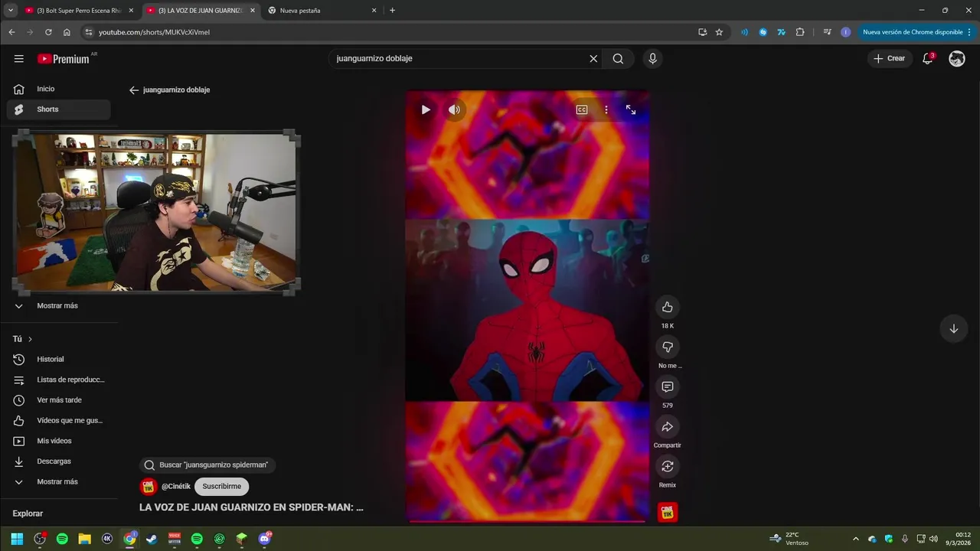Open the Chrome extensions puzzle menu
The image size is (980, 551).
click(x=800, y=32)
